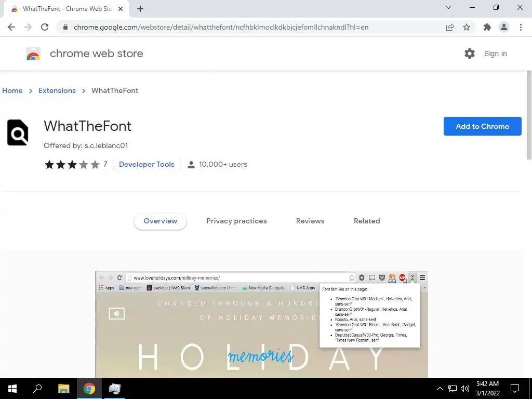The height and width of the screenshot is (399, 532).
Task: Share this page icon in address bar
Action: pos(450,27)
